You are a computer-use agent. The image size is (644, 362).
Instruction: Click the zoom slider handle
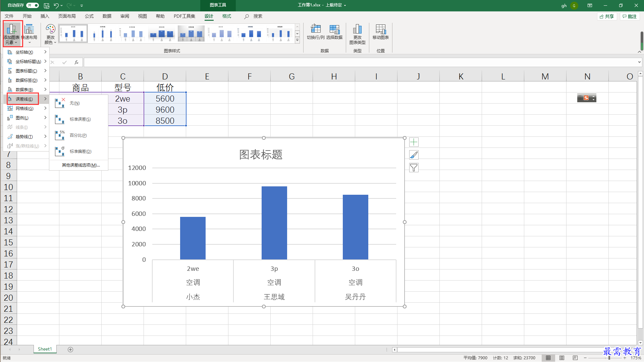coord(609,358)
